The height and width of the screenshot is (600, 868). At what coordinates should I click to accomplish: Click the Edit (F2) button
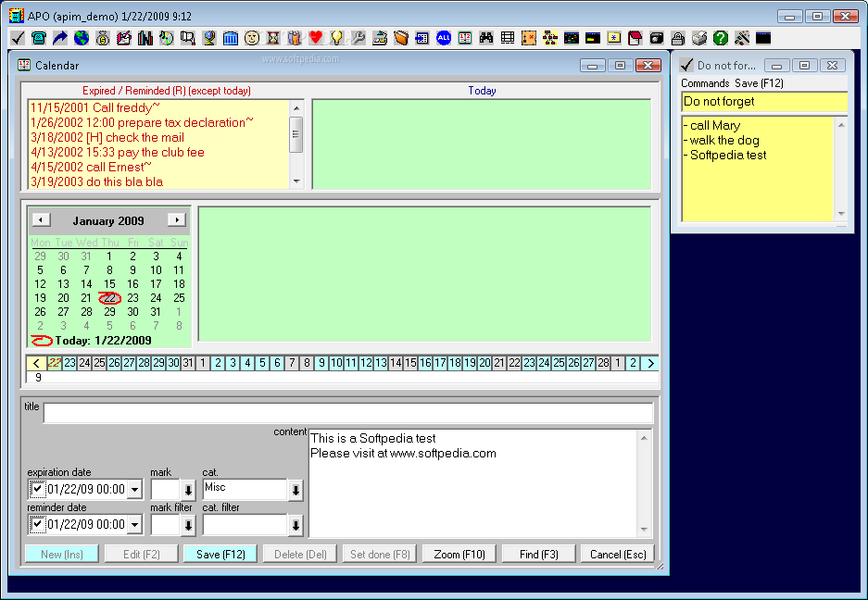tap(141, 554)
